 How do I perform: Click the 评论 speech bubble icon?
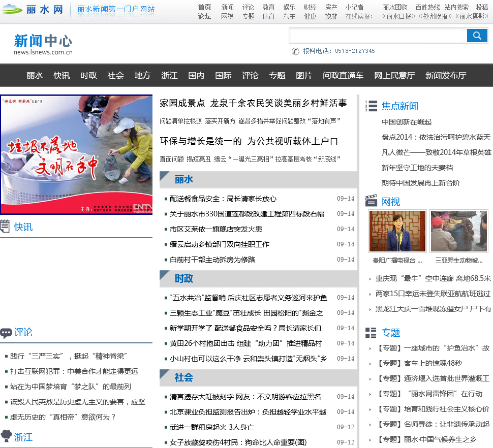click(x=6, y=333)
